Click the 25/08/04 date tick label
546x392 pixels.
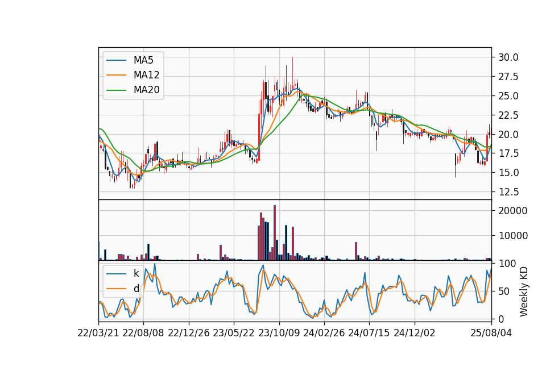point(491,333)
